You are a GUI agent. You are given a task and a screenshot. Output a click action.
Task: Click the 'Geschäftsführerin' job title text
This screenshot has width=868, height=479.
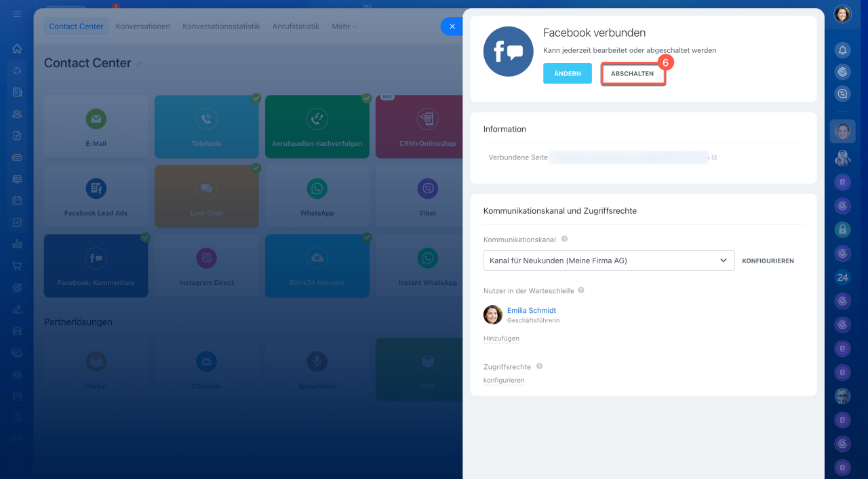point(533,320)
